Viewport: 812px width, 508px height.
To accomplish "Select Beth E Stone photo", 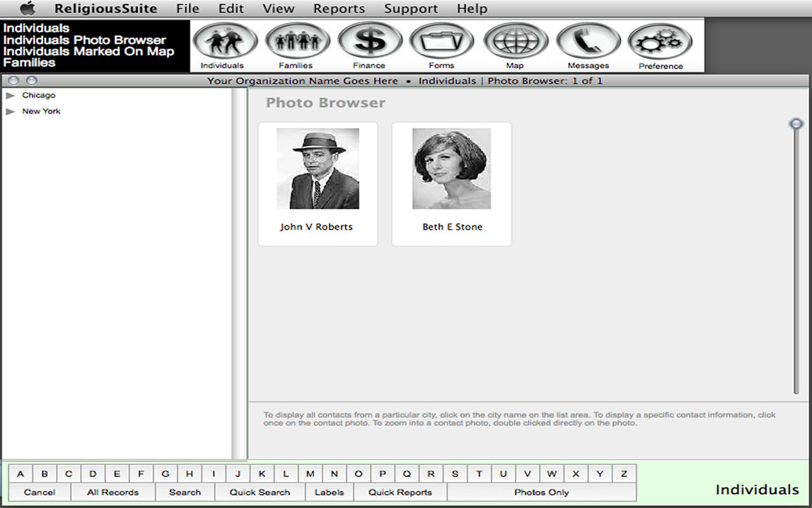I will pyautogui.click(x=452, y=169).
